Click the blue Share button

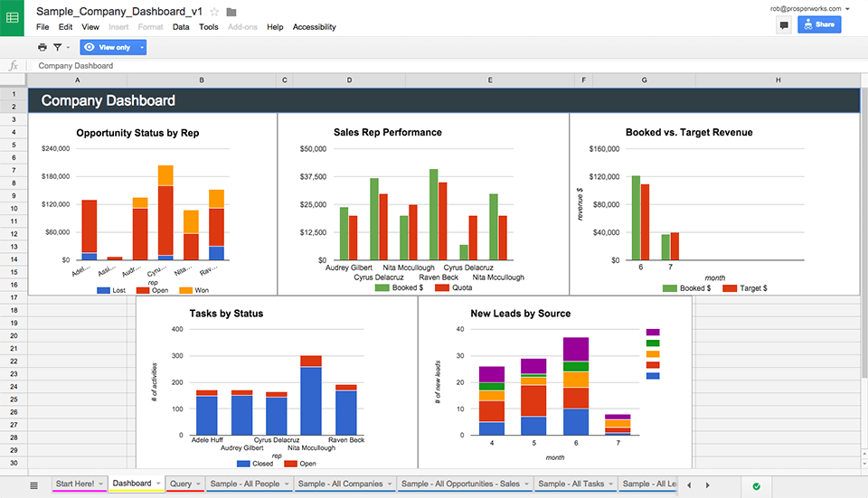pos(819,24)
